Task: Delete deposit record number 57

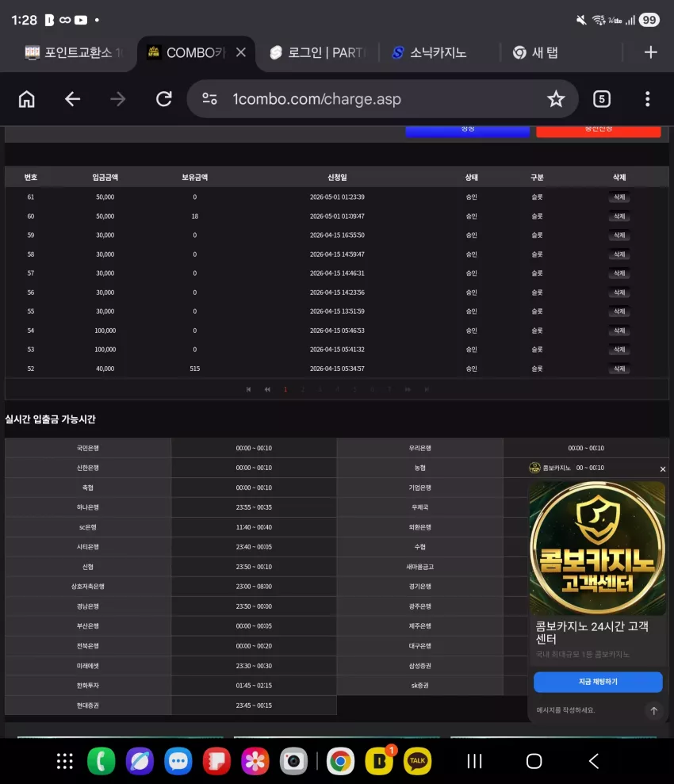Action: [619, 273]
